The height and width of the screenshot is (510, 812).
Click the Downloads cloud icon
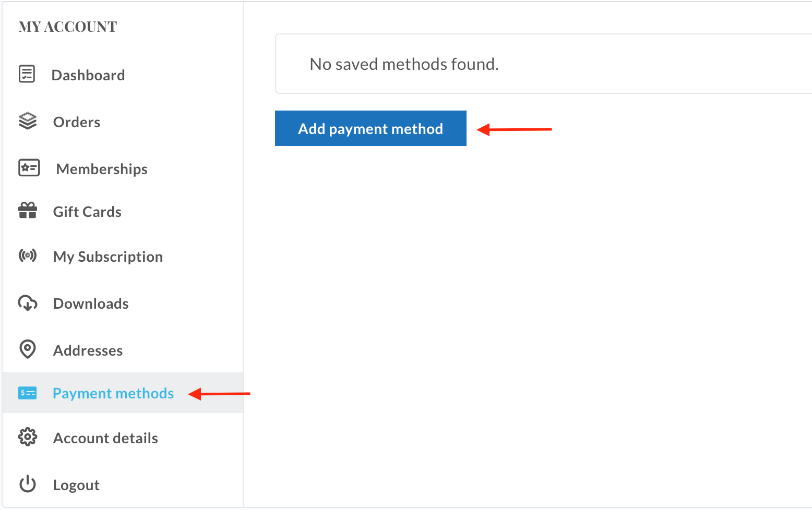pyautogui.click(x=28, y=303)
